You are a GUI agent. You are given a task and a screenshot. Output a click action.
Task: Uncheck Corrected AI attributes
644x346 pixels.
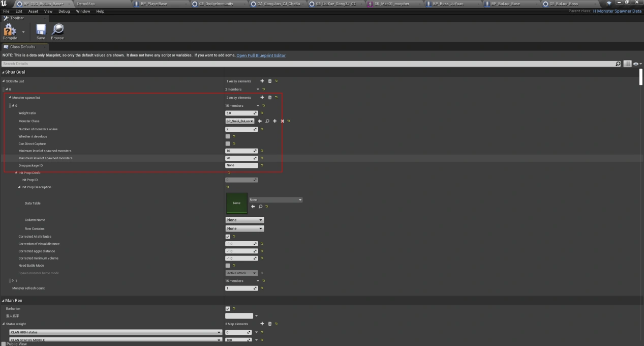[x=228, y=237]
